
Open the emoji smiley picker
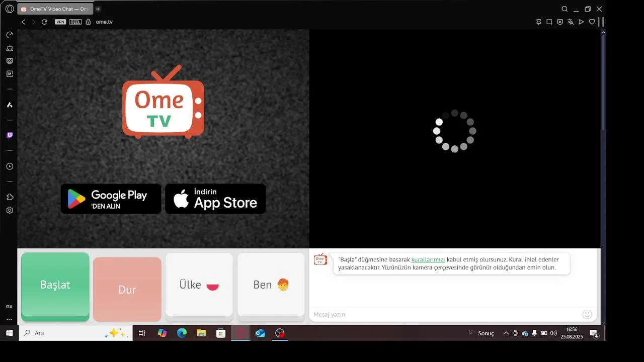click(x=587, y=314)
